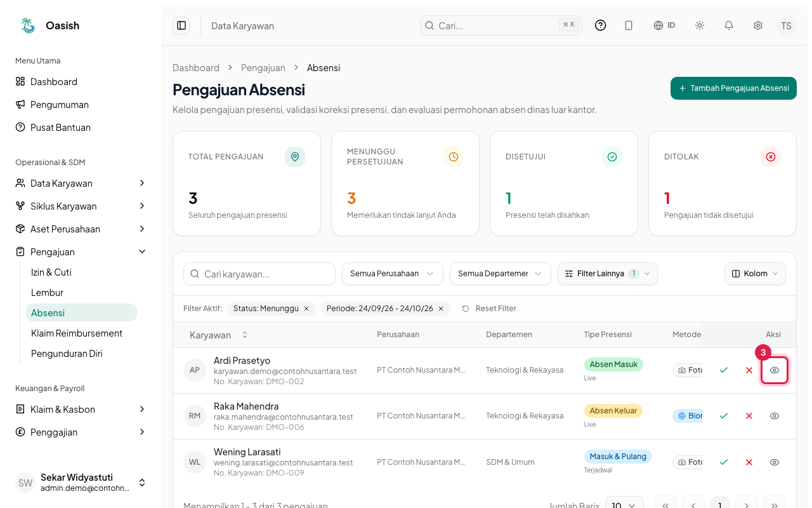Click the Pengajuan breadcrumb link
The width and height of the screenshot is (812, 508).
coord(263,68)
